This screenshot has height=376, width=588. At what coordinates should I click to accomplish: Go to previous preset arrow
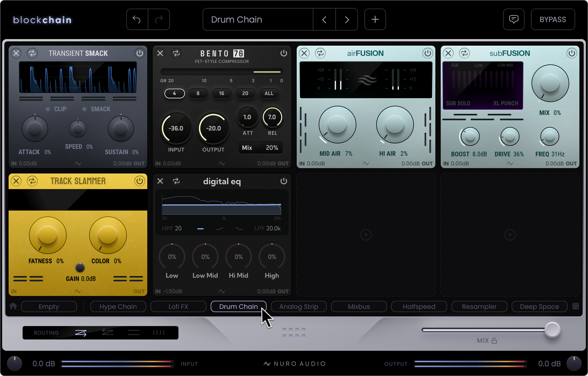(324, 19)
